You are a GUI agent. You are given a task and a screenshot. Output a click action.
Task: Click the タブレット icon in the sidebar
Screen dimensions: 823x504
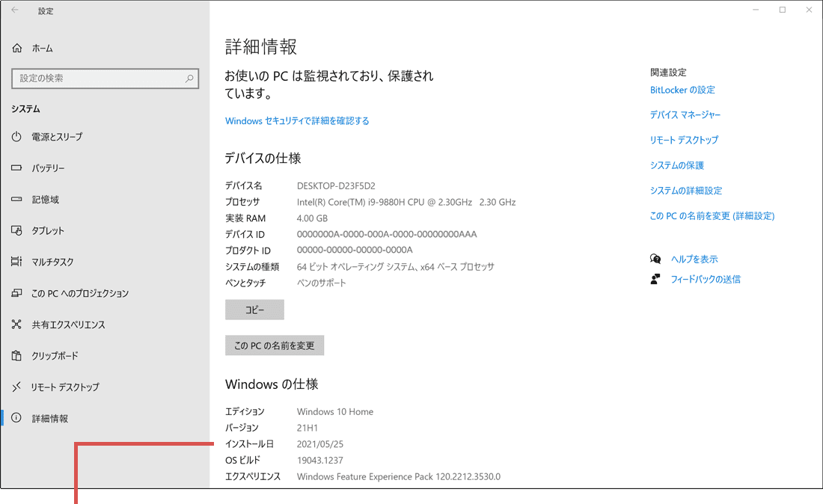point(16,230)
